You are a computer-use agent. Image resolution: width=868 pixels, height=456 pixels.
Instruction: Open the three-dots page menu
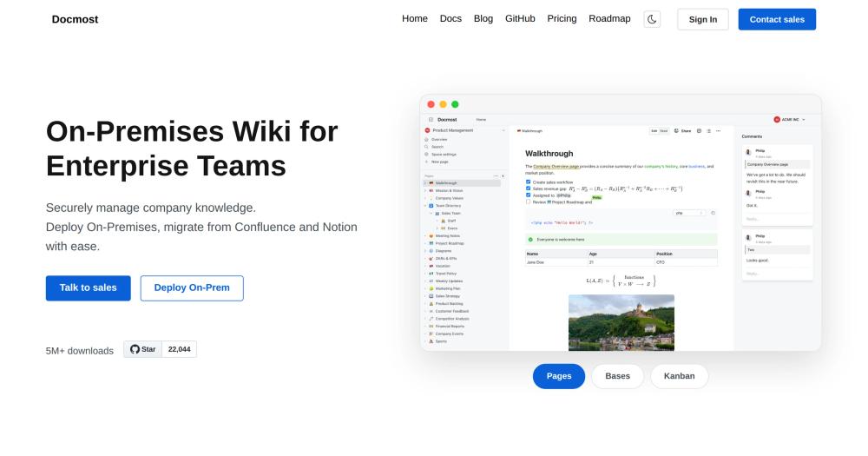point(719,131)
